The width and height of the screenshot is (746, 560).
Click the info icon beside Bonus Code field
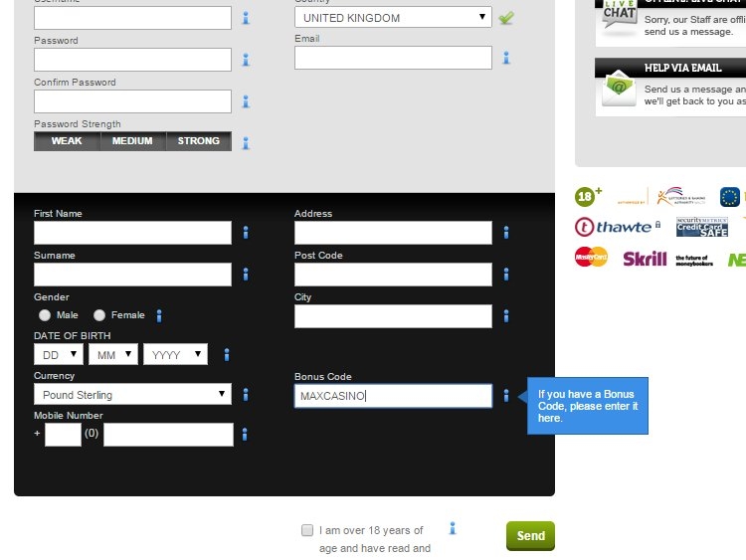coord(506,396)
